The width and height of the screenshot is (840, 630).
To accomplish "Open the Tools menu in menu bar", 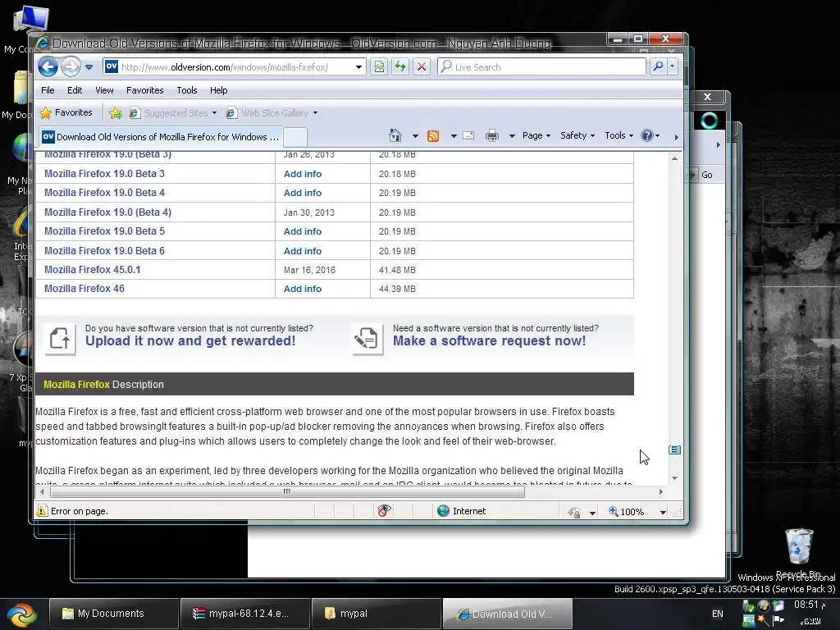I will (186, 90).
